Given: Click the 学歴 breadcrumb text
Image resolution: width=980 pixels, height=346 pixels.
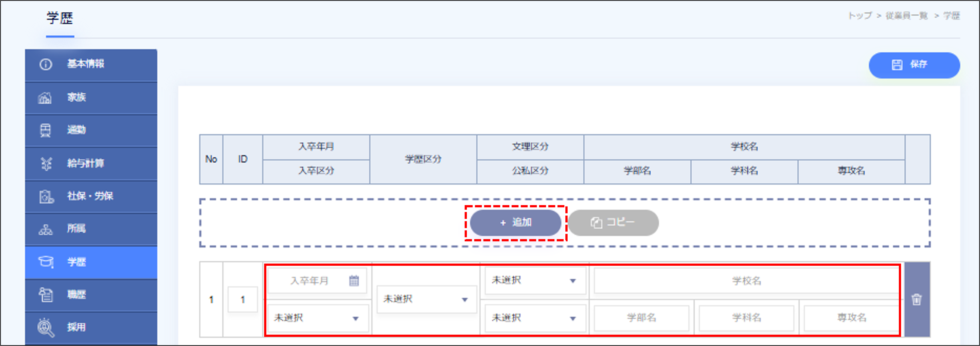Looking at the screenshot, I should pyautogui.click(x=952, y=16).
